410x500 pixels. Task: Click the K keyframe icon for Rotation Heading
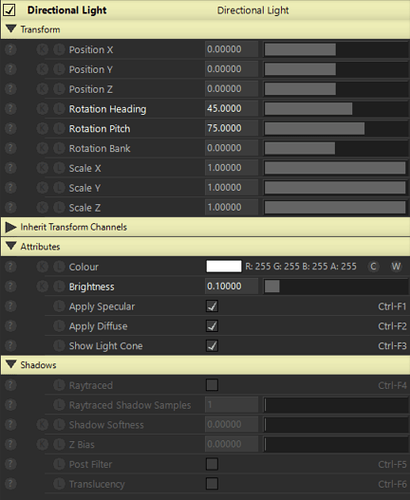click(x=42, y=109)
